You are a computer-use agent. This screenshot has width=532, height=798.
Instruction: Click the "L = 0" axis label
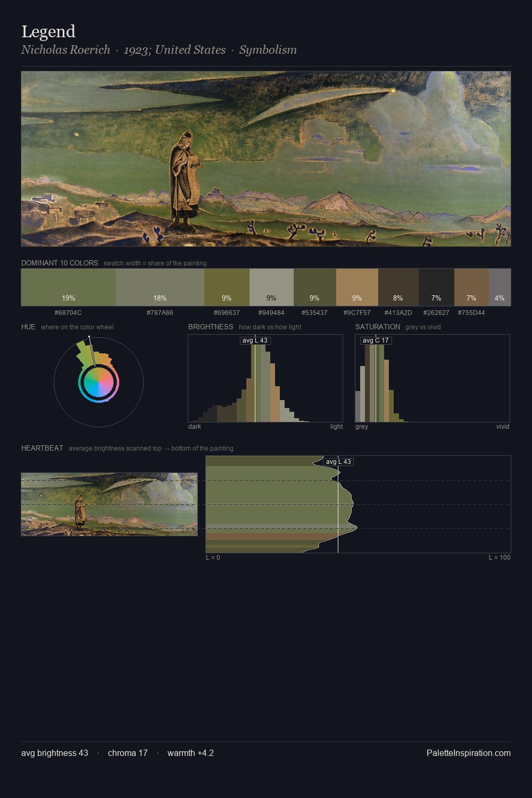[213, 558]
